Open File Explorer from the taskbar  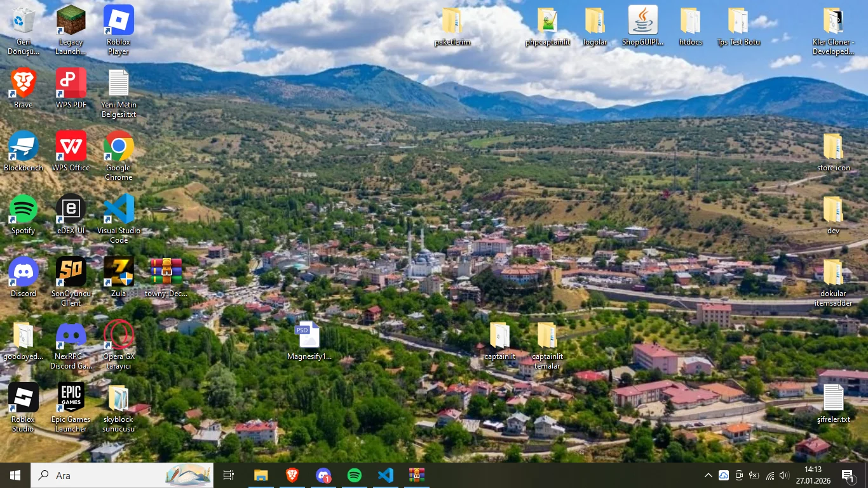(x=261, y=475)
